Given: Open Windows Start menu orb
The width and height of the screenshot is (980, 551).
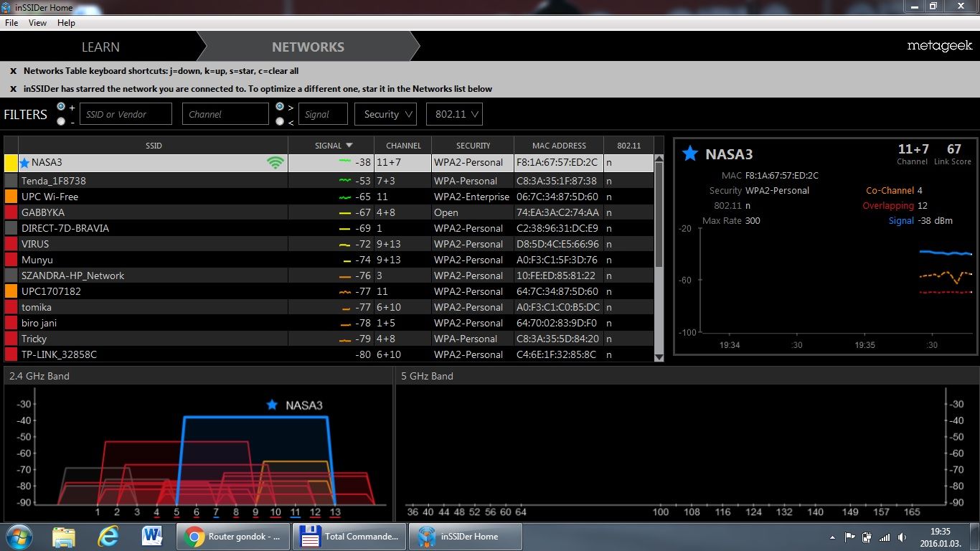Looking at the screenshot, I should pyautogui.click(x=21, y=536).
